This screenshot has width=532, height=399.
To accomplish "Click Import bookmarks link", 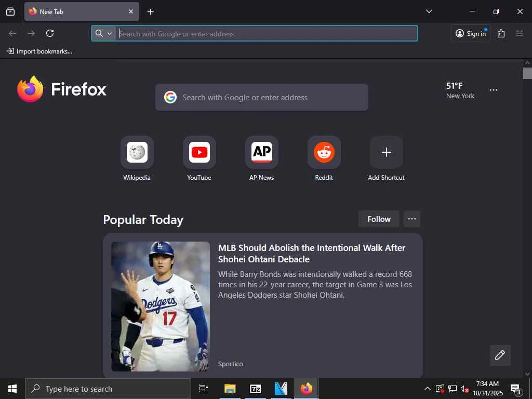I will tap(39, 51).
